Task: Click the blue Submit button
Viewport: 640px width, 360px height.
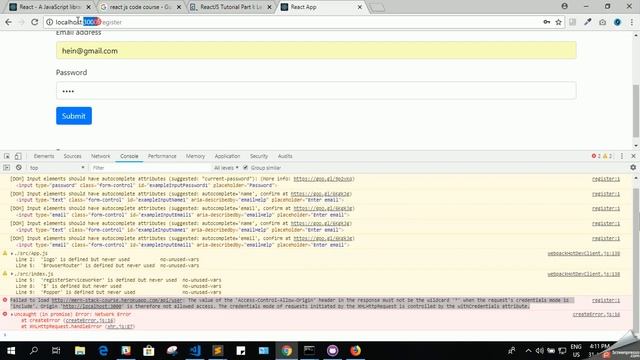Action: tap(74, 116)
